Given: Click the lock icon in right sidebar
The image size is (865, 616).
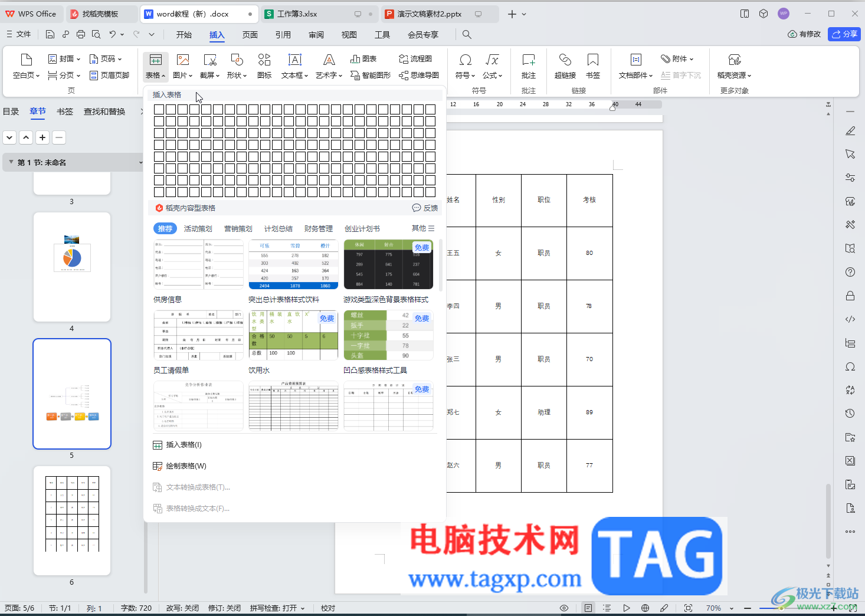Looking at the screenshot, I should point(850,296).
